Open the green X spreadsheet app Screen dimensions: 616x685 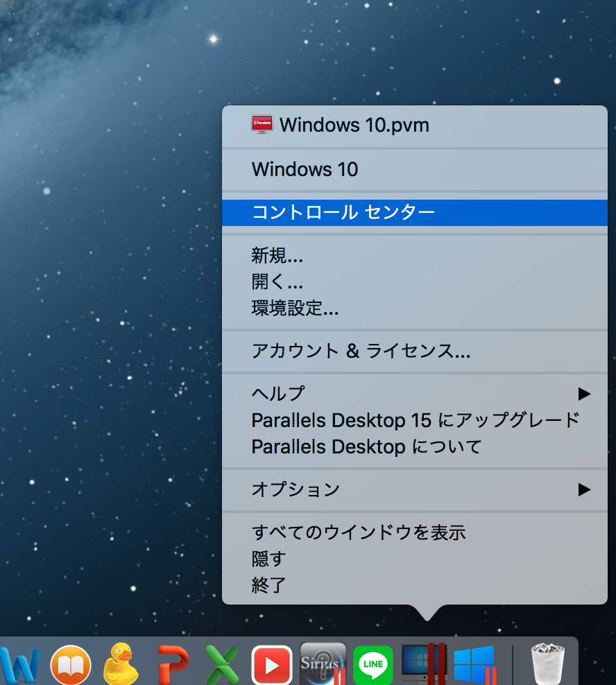point(222,664)
